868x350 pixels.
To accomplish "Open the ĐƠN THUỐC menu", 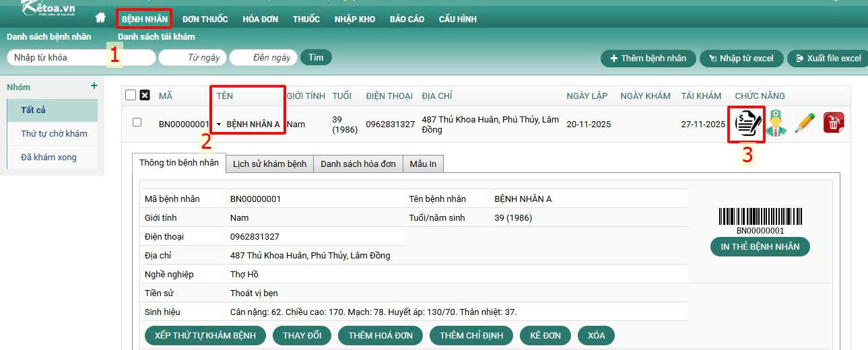I will pos(205,19).
